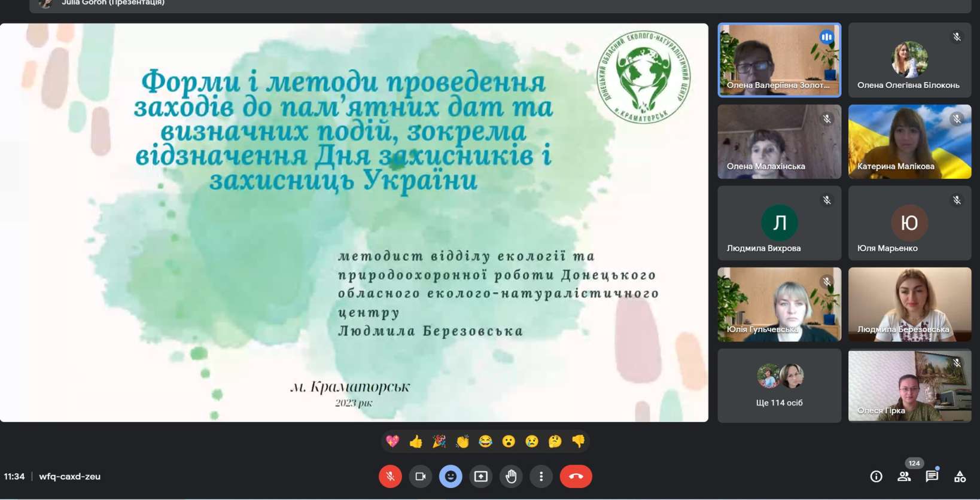Click the 11:34 meeting clock

(x=14, y=477)
